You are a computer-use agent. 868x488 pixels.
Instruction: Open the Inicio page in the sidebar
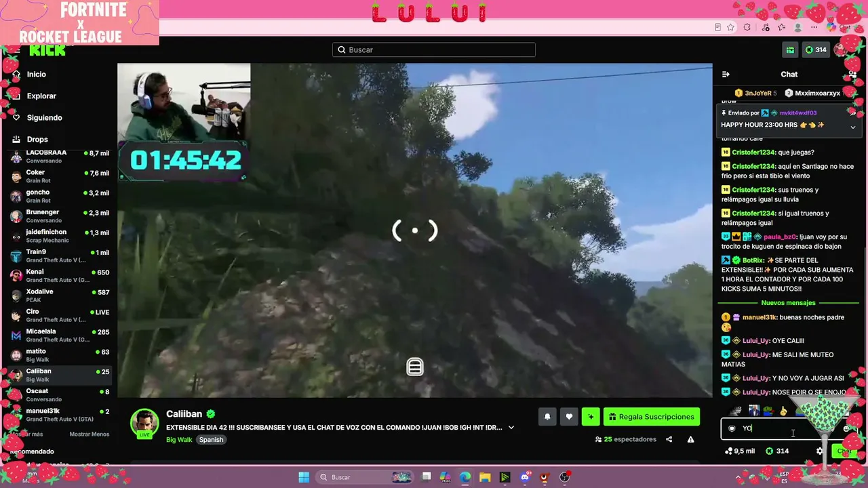(x=37, y=75)
